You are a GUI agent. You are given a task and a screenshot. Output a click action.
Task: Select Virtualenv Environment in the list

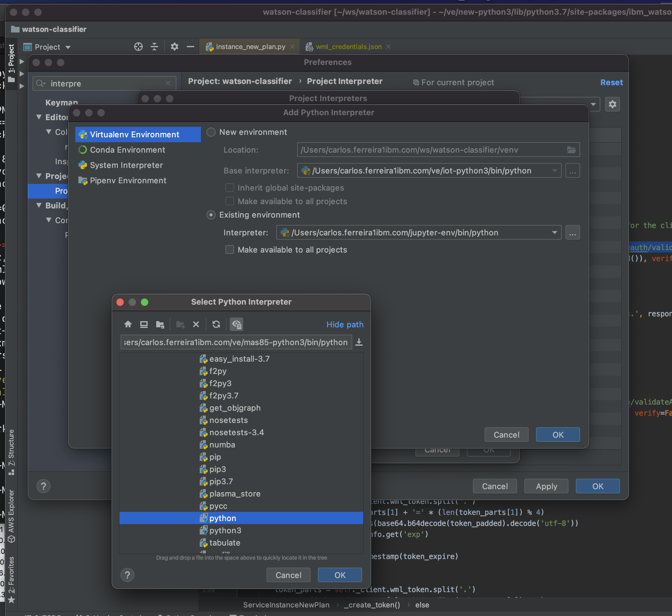click(138, 135)
